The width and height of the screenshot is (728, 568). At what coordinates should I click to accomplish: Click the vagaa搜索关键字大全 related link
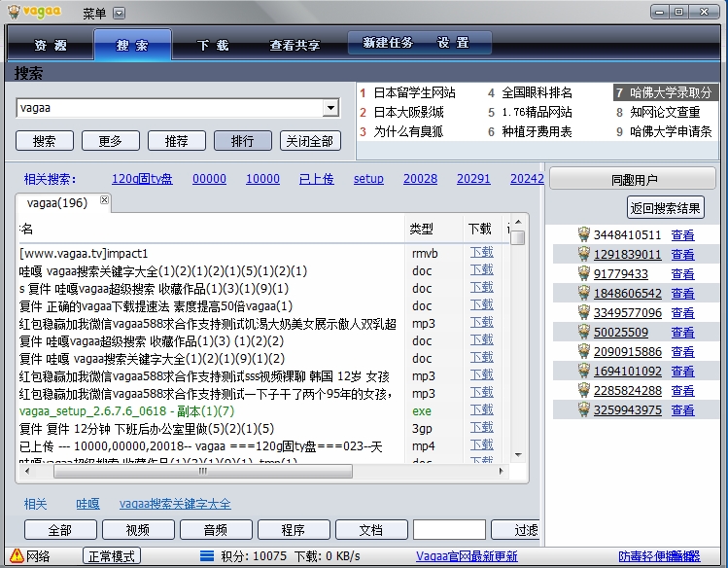[175, 504]
